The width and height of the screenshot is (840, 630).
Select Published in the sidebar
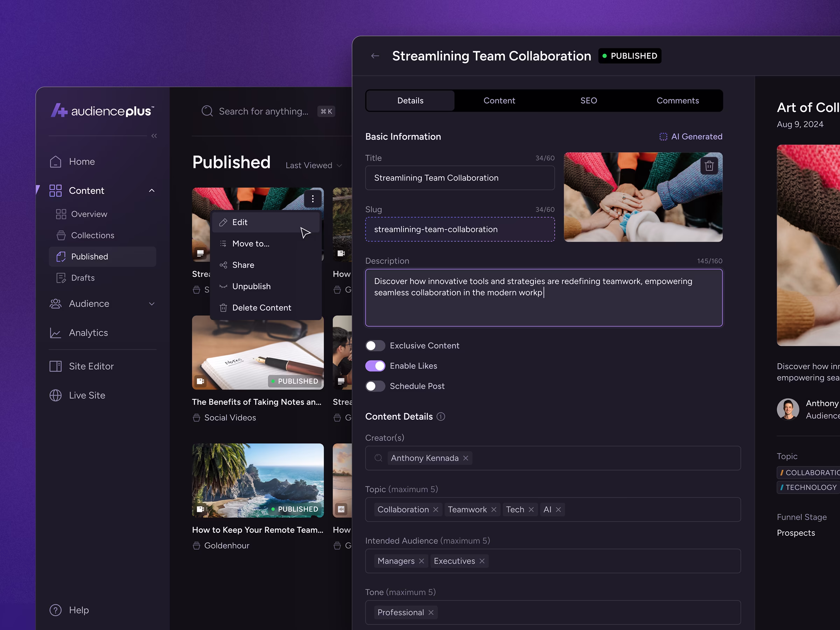(103, 257)
